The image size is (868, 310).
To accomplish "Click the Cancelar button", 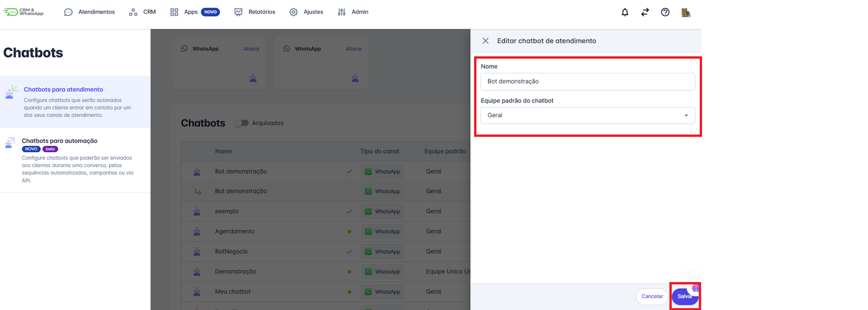I will pyautogui.click(x=652, y=297).
